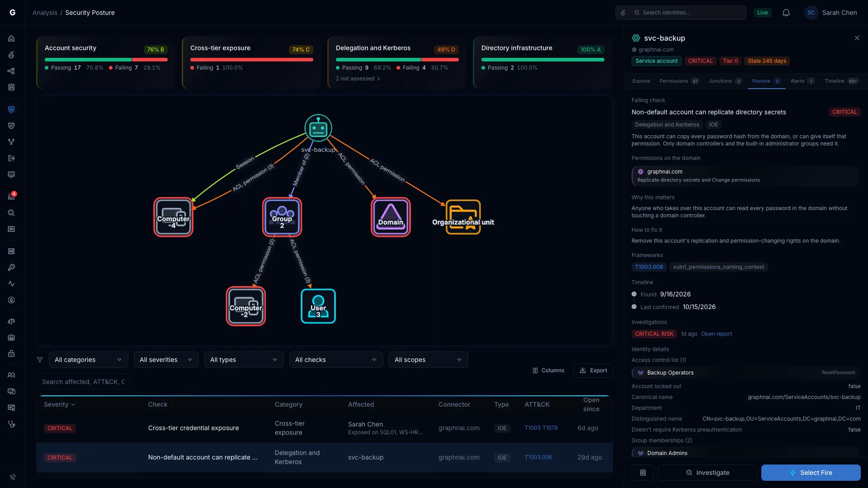Expand the 2 not assessed link

point(358,79)
